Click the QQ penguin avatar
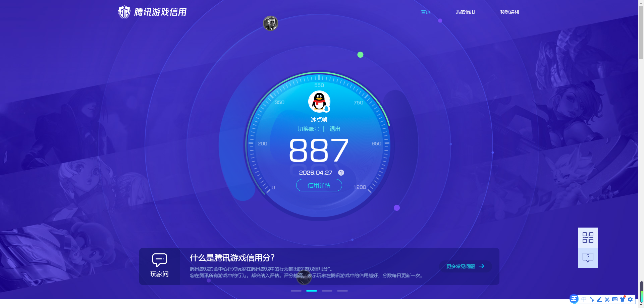This screenshot has width=644, height=308. pyautogui.click(x=319, y=102)
